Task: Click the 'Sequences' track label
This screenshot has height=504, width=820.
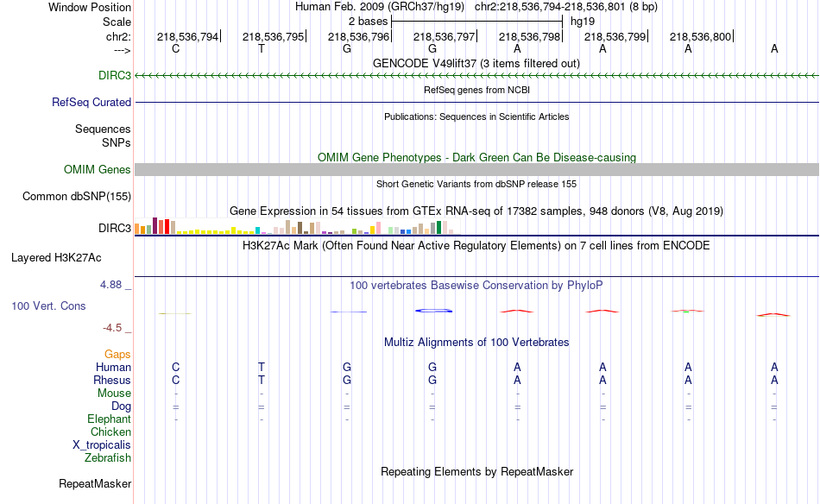Action: click(103, 129)
